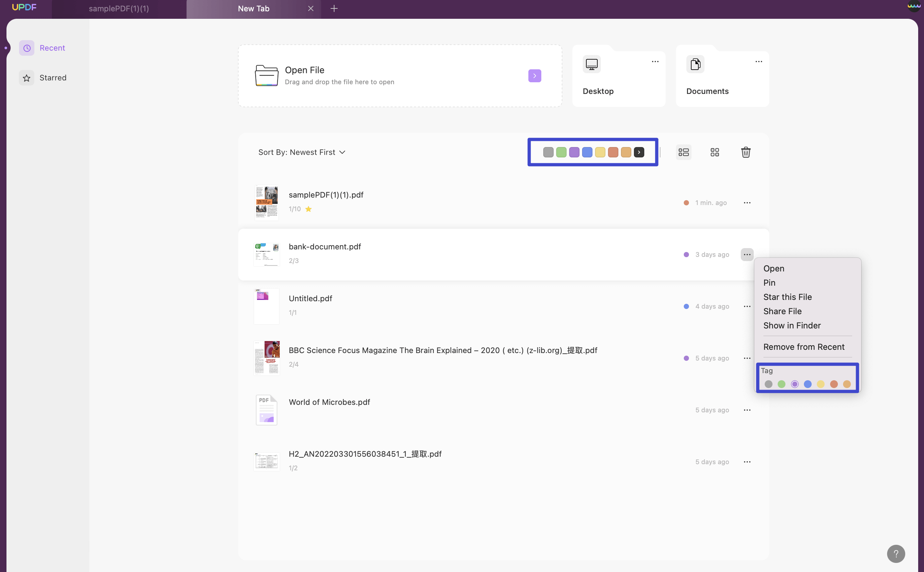Image resolution: width=924 pixels, height=572 pixels.
Task: Choose Star this File from context menu
Action: point(787,297)
